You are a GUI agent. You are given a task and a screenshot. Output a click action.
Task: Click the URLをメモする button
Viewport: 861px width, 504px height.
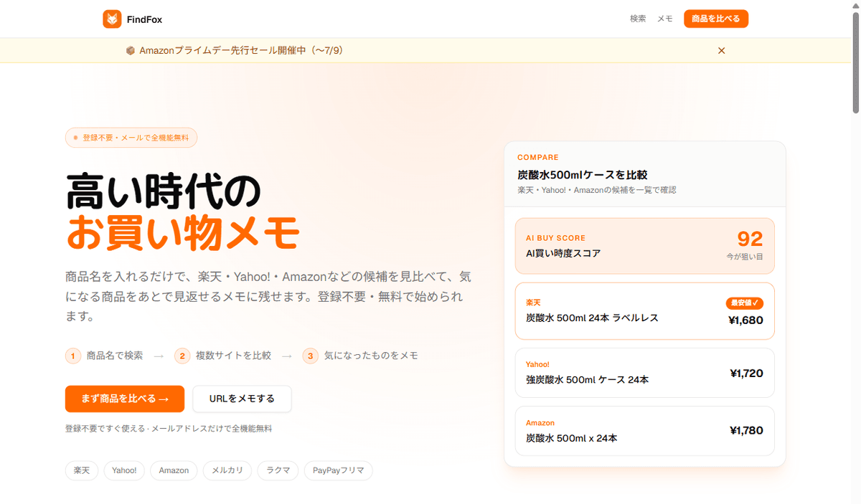click(242, 399)
